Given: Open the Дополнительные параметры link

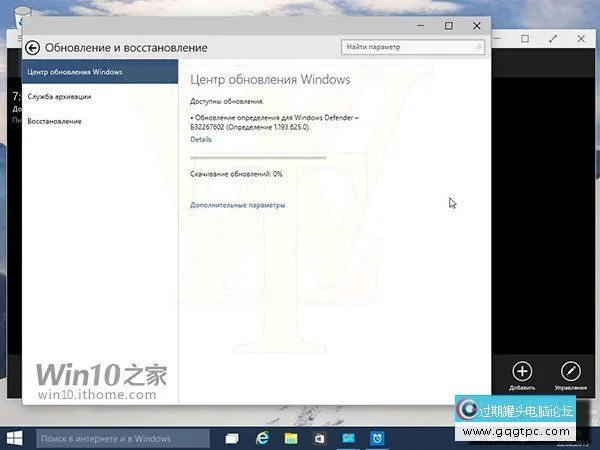Looking at the screenshot, I should pos(237,205).
